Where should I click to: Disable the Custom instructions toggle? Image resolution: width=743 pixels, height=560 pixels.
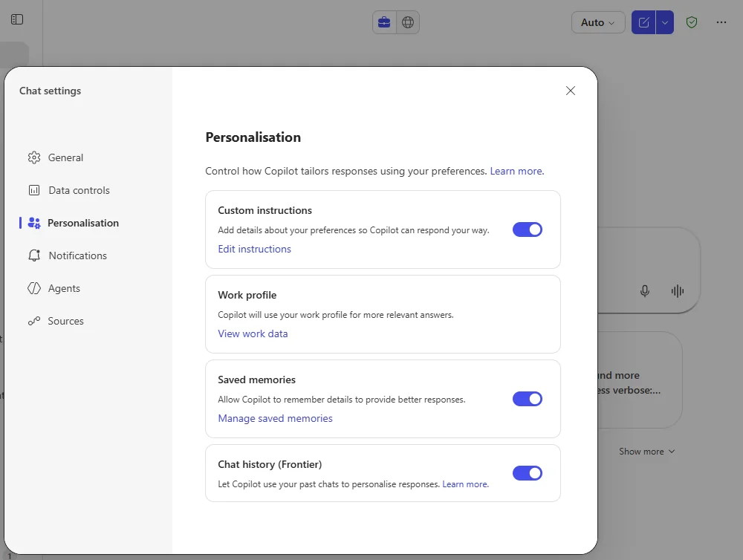coord(528,229)
